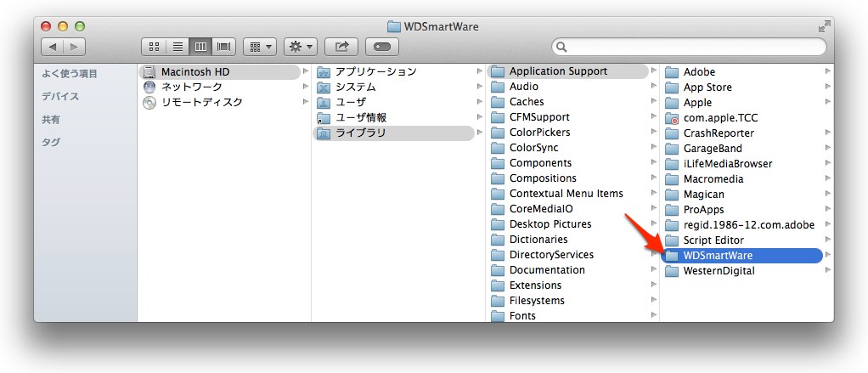Image resolution: width=868 pixels, height=373 pixels.
Task: Open the Caches folder icon
Action: [x=498, y=102]
